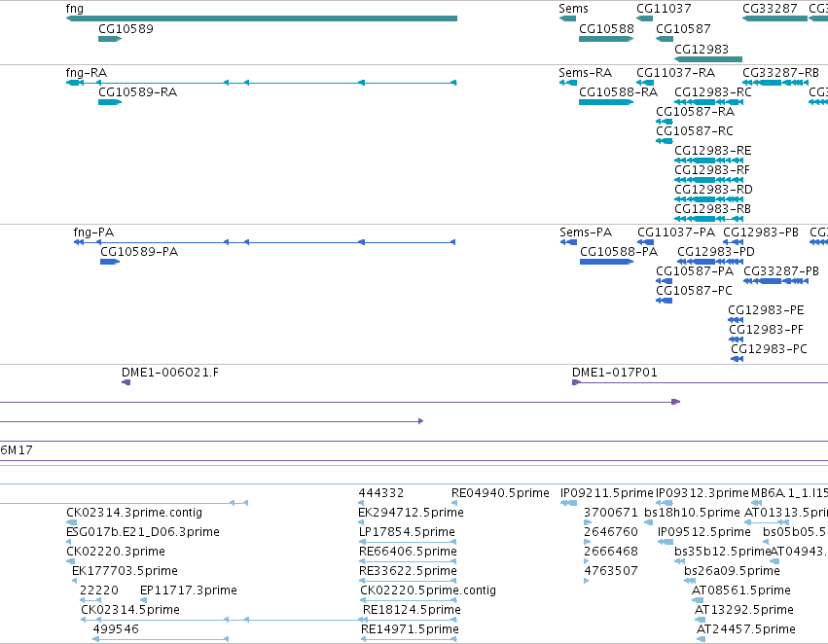Viewport: 828px width, 644px height.
Task: Click the AT24457.5prime EST label
Action: click(746, 629)
